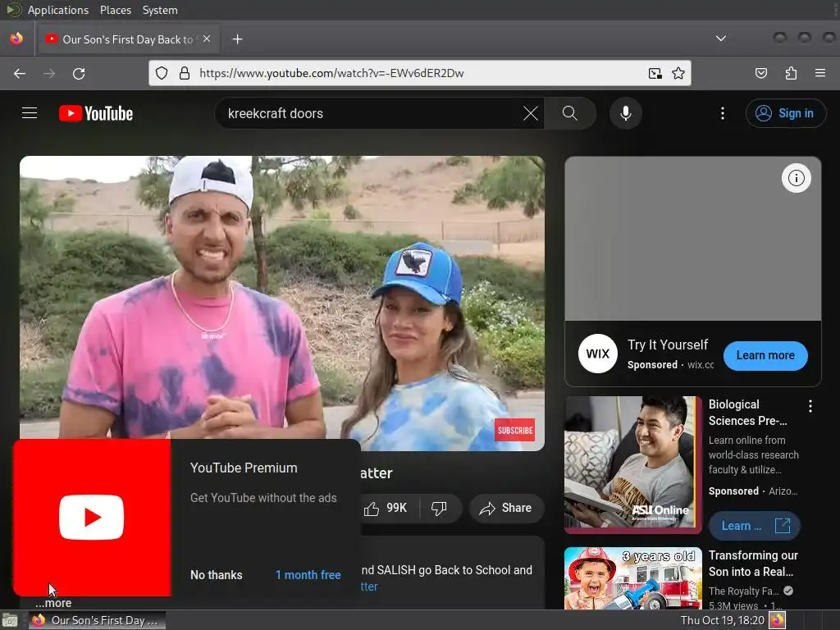
Task: Open Firefox extensions puzzle icon
Action: pyautogui.click(x=791, y=73)
